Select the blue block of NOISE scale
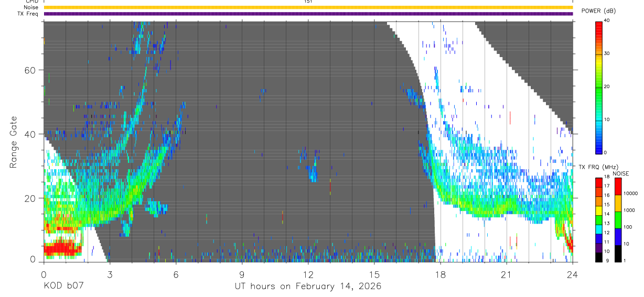The height and width of the screenshot is (297, 644). point(618,236)
